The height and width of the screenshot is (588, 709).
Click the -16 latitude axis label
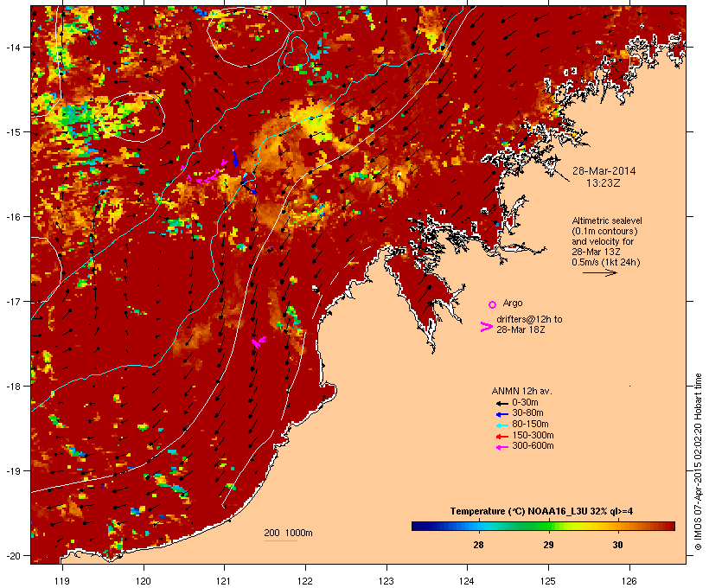pos(12,217)
